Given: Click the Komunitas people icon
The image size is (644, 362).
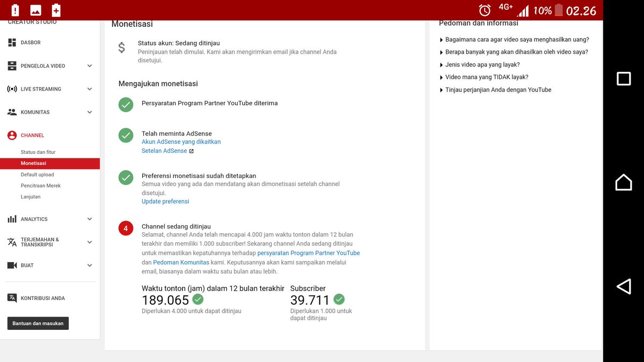Looking at the screenshot, I should (x=12, y=112).
